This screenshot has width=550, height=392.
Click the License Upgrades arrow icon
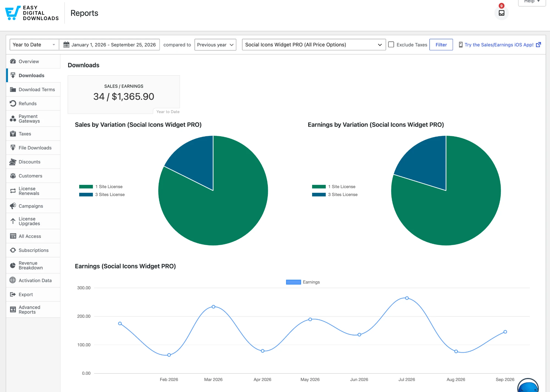[x=13, y=221]
